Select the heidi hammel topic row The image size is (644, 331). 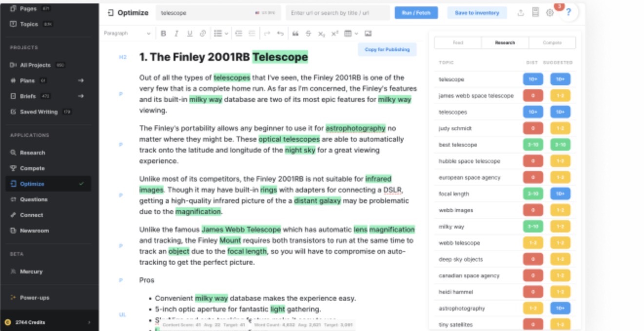click(505, 292)
